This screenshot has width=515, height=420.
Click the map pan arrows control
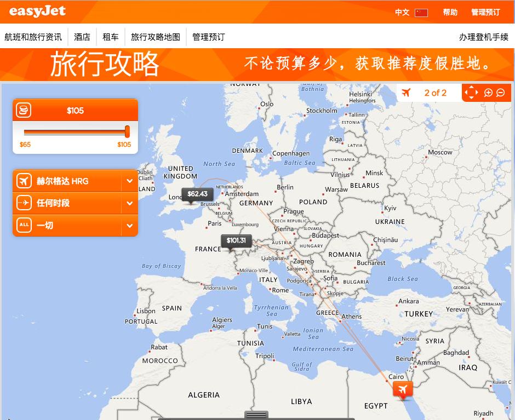pos(472,93)
